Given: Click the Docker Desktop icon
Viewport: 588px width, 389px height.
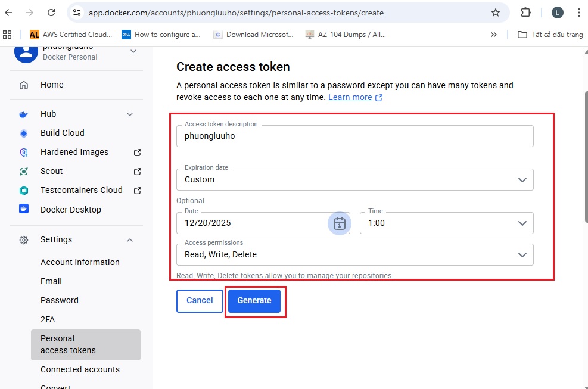Looking at the screenshot, I should (x=24, y=209).
